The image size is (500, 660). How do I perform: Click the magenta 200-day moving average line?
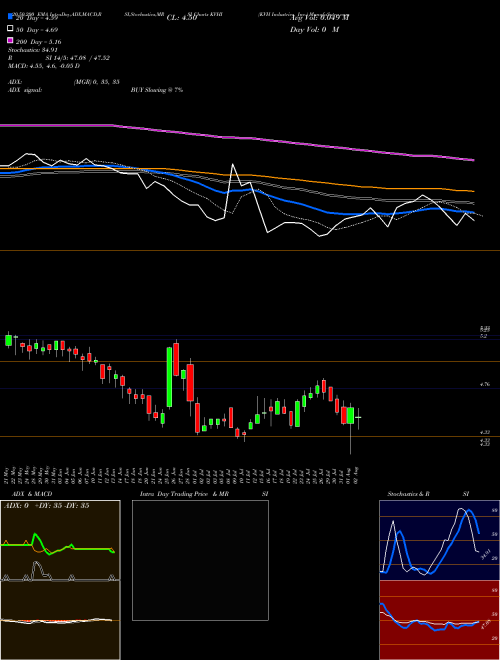[x=237, y=139]
